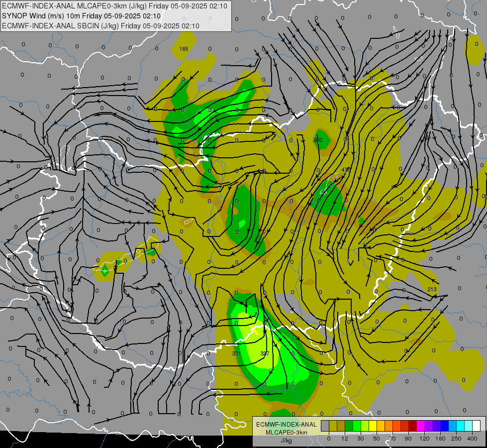The image size is (487, 448).
Task: Choose the cyan swatch after the 250 tick
Action: tap(460, 426)
